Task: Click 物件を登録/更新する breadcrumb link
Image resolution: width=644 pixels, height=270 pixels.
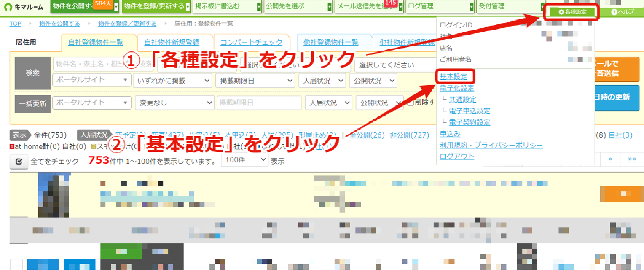Action: point(127,24)
